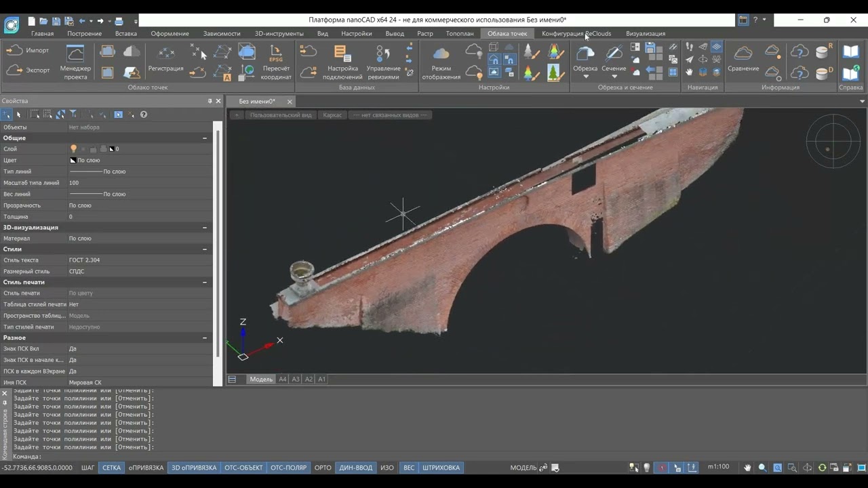
Task: Toggle ОРТО mode in status bar
Action: [x=323, y=468]
